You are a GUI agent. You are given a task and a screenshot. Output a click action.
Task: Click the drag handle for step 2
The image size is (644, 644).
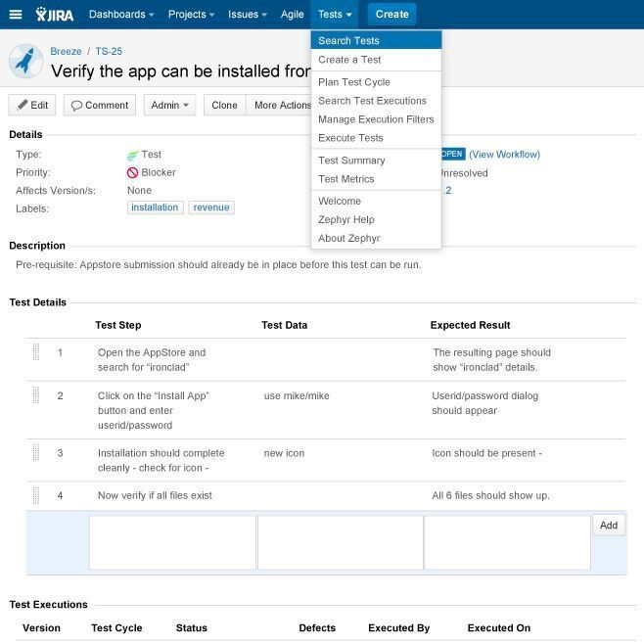click(36, 395)
